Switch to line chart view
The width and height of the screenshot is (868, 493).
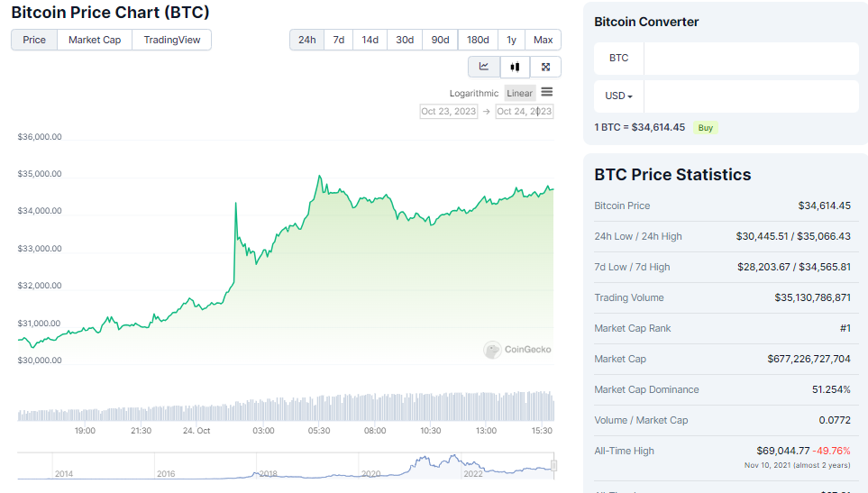(x=484, y=67)
